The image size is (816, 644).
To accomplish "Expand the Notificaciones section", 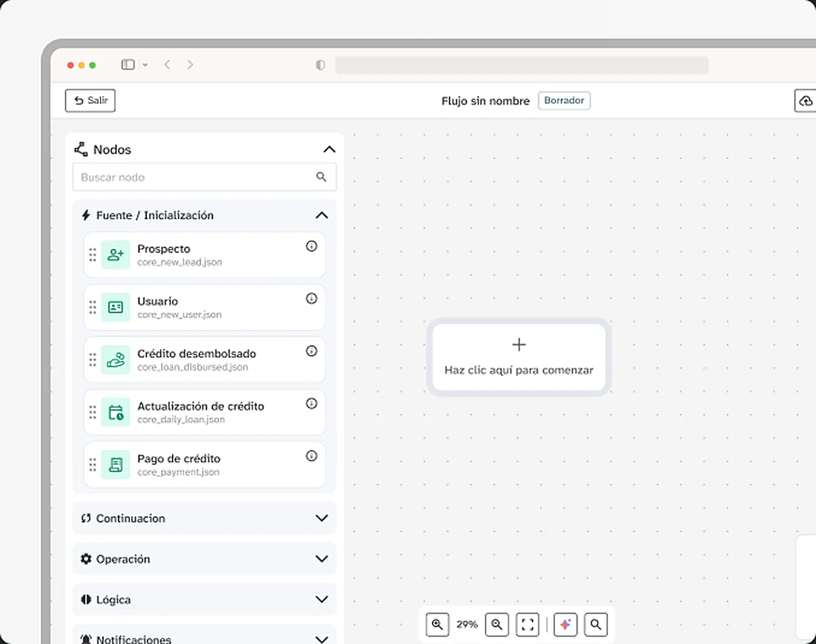I will tap(322, 639).
